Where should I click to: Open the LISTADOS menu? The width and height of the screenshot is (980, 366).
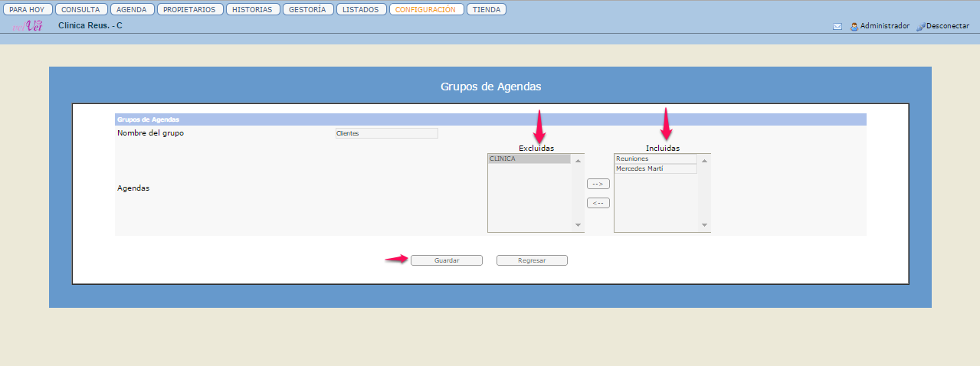pyautogui.click(x=361, y=10)
